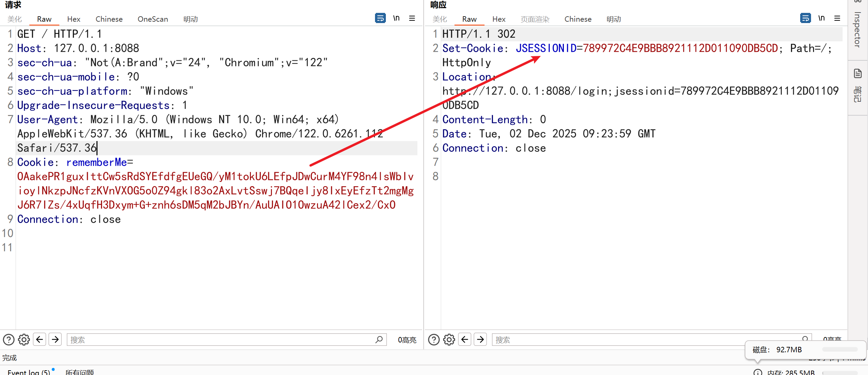This screenshot has width=868, height=375.
Task: Toggle word wrap icon in request panel
Action: (x=380, y=18)
